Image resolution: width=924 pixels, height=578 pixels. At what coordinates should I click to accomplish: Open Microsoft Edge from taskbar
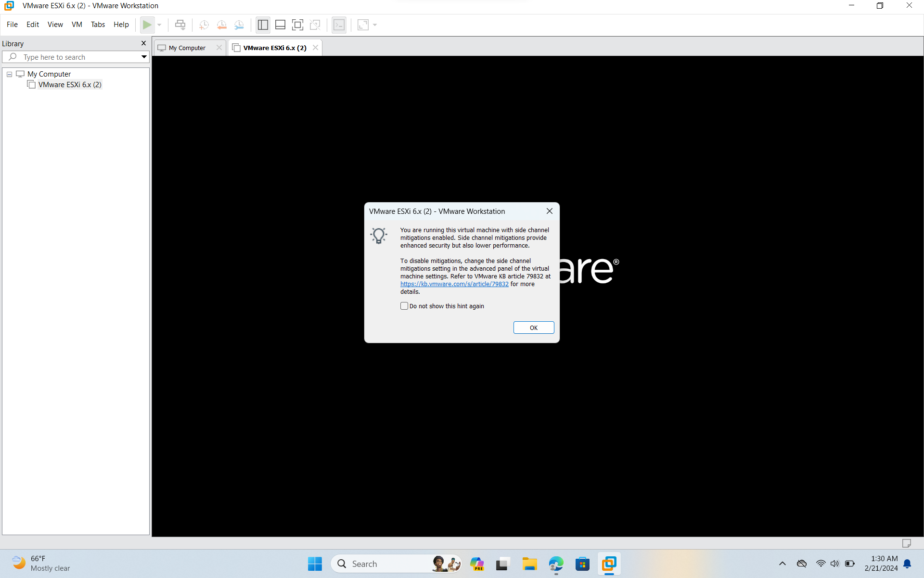(x=556, y=564)
